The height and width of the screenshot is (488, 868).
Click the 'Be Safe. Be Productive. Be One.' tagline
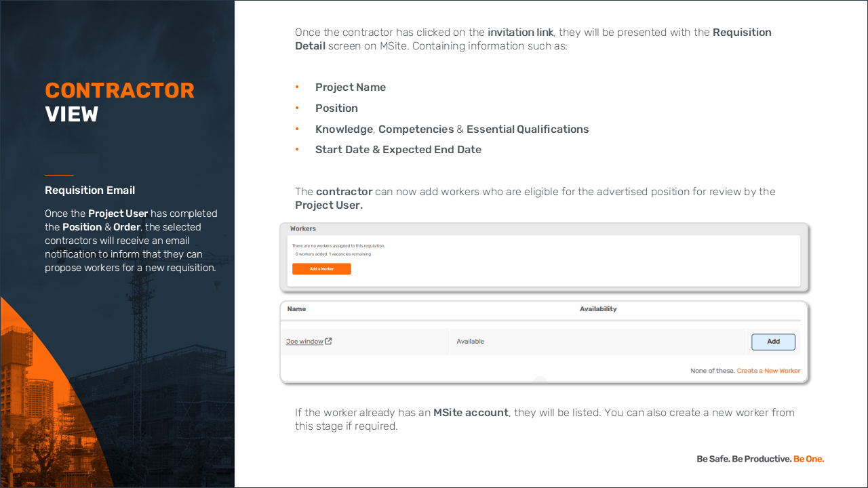760,459
